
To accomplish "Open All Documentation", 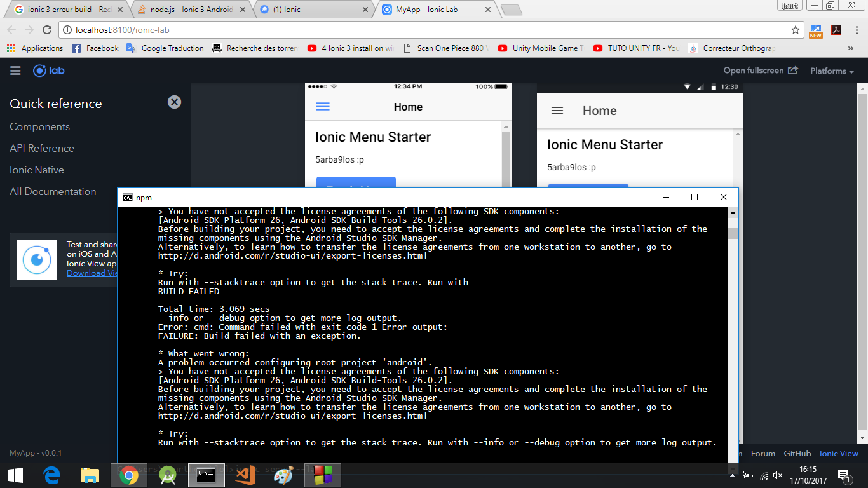I will point(53,192).
